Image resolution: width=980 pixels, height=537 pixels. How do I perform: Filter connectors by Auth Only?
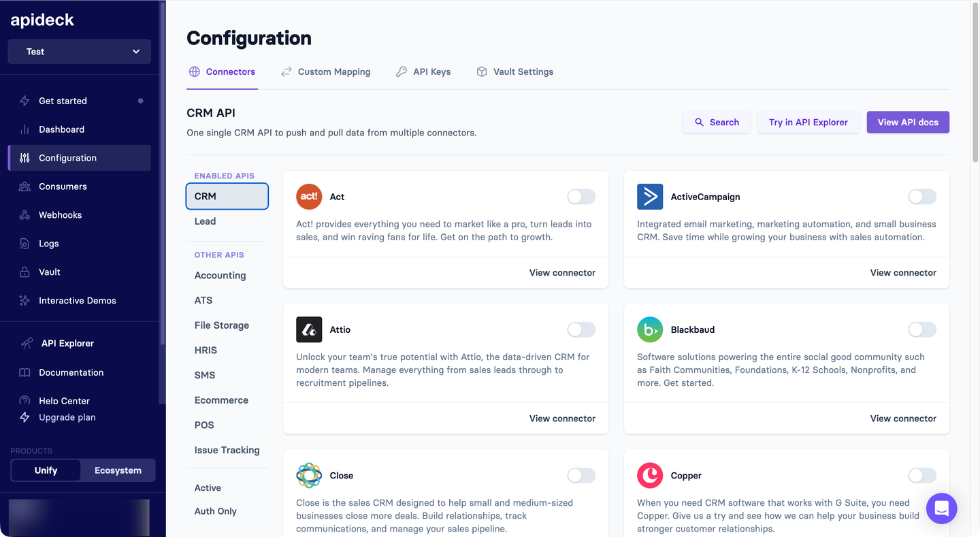click(216, 511)
